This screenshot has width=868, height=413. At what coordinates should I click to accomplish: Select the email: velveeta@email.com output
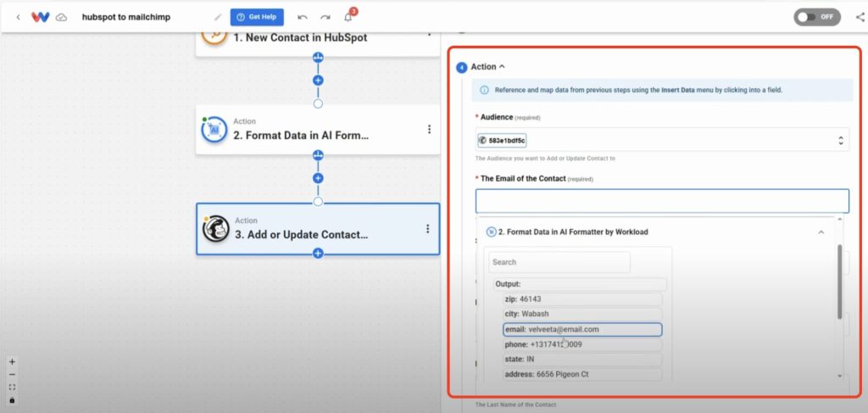[582, 329]
